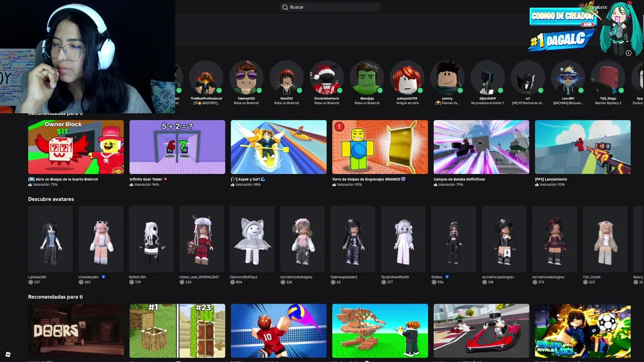Open Kayak y Surf game thumbnail
This screenshot has height=362, width=644.
click(279, 147)
